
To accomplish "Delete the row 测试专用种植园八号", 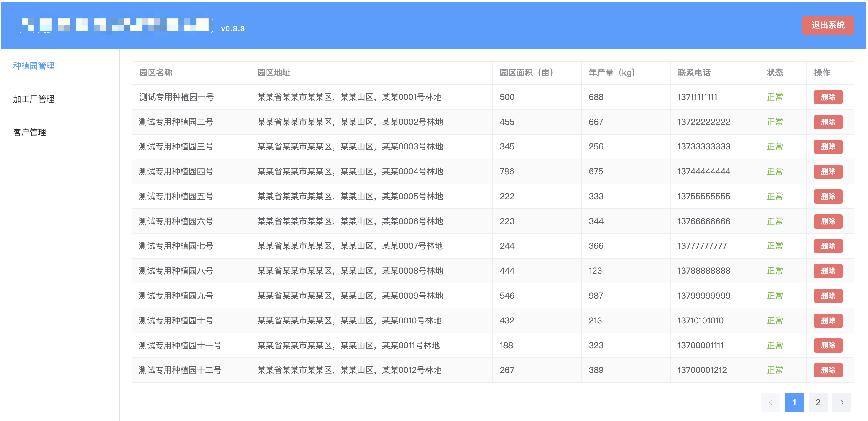I will click(828, 271).
